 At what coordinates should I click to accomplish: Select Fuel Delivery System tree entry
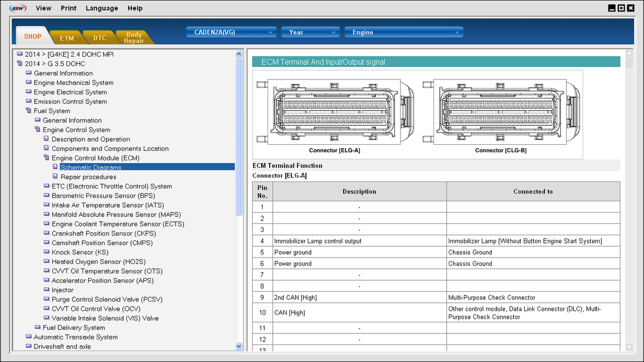[x=74, y=328]
